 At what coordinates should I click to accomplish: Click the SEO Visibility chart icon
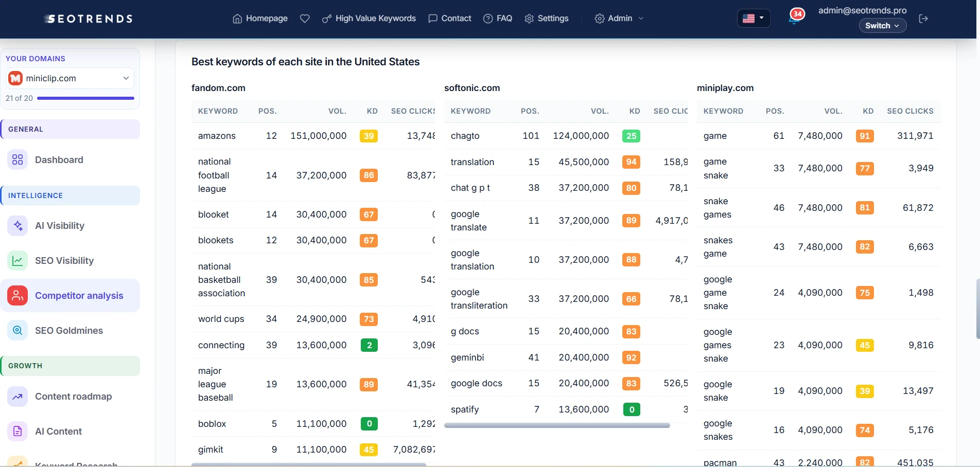coord(17,261)
